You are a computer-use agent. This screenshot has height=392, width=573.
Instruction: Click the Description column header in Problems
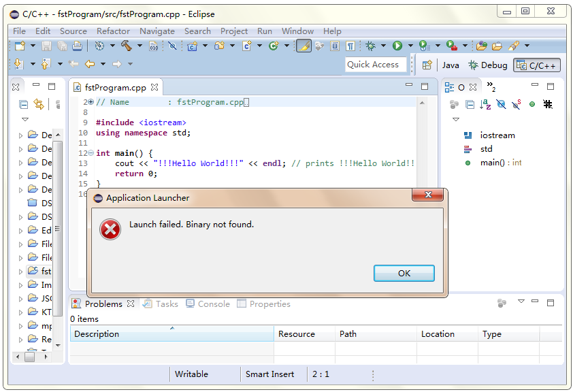(171, 334)
